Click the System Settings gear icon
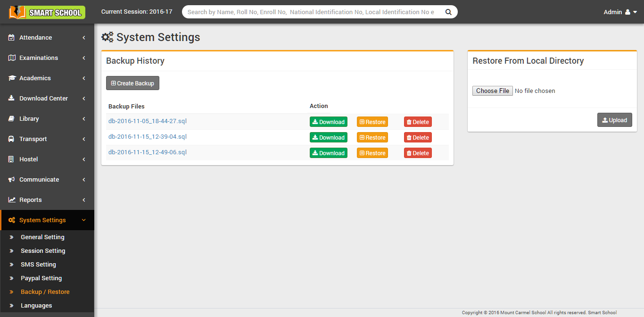 [11, 220]
